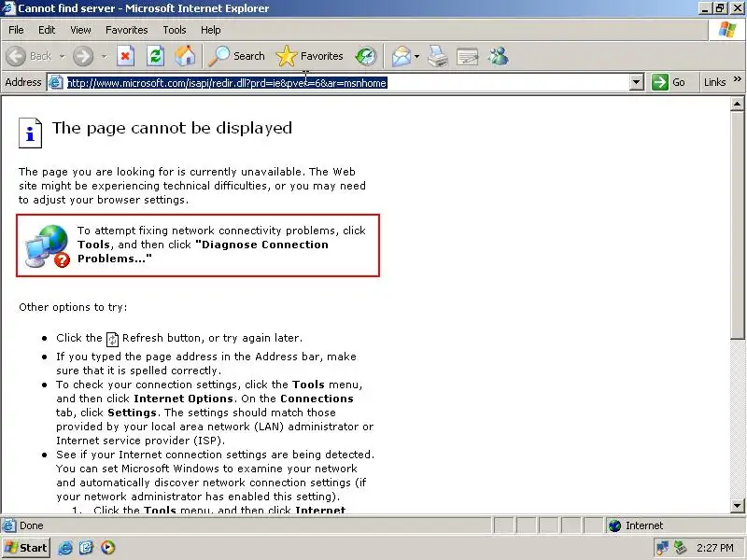This screenshot has height=560, width=747.
Task: Open the Search pane
Action: [x=237, y=56]
